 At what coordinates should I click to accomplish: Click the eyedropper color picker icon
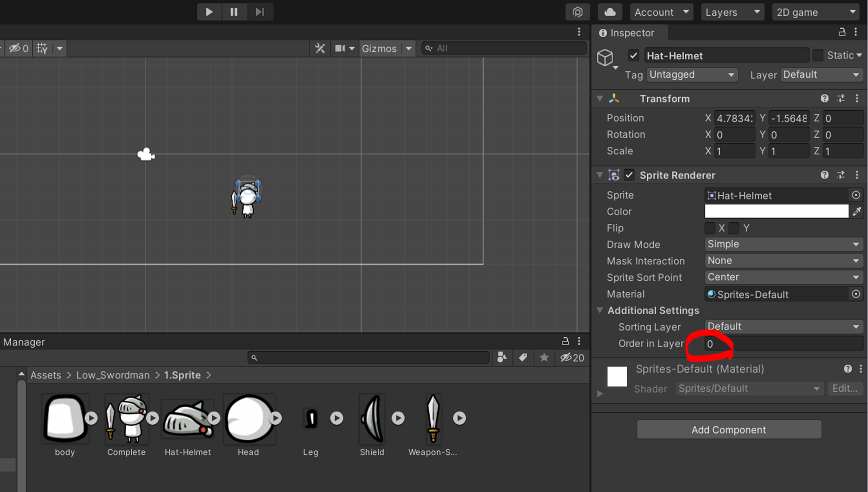tap(857, 211)
